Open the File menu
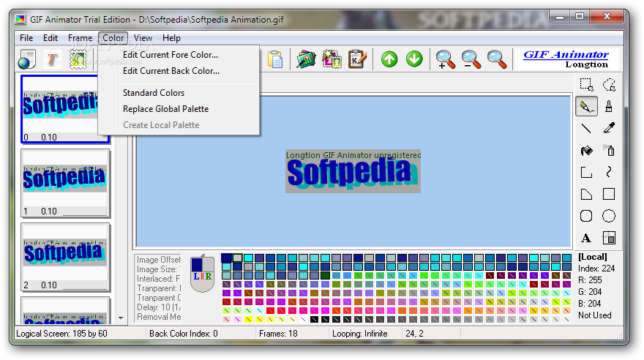The width and height of the screenshot is (644, 360). coord(26,38)
